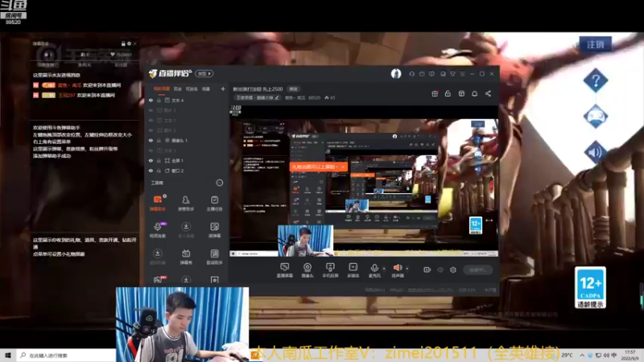Click the 麦克风 microphone icon

(374, 269)
